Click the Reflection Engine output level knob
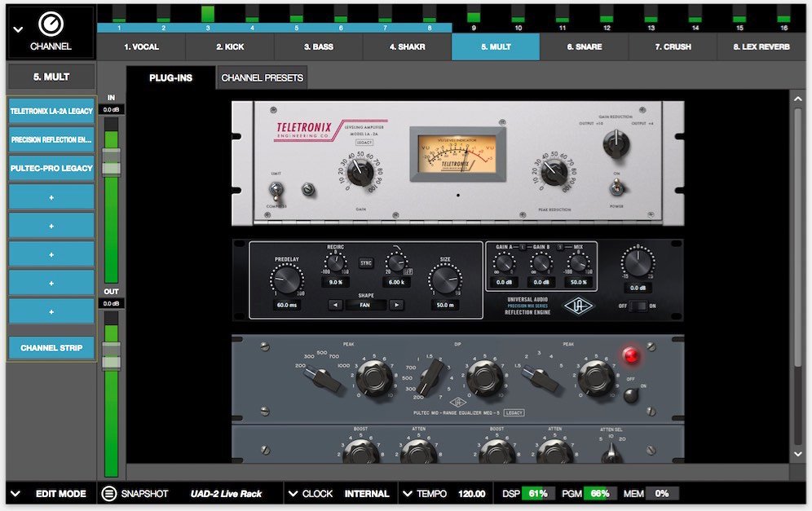This screenshot has width=812, height=511. click(638, 262)
